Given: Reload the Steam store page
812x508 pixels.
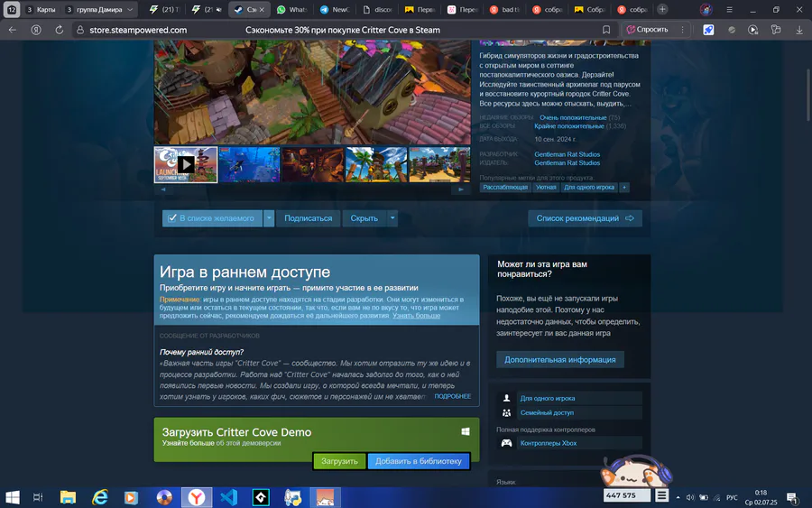Looking at the screenshot, I should click(x=59, y=30).
